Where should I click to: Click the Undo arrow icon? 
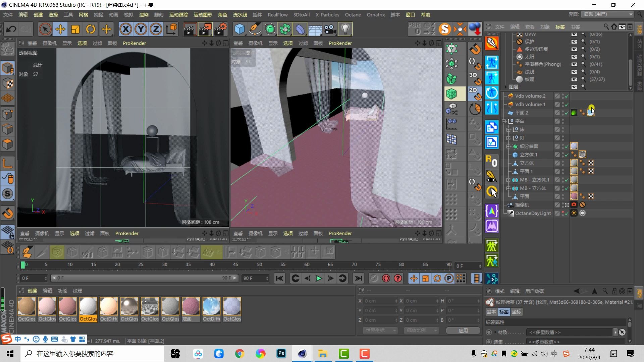point(11,29)
